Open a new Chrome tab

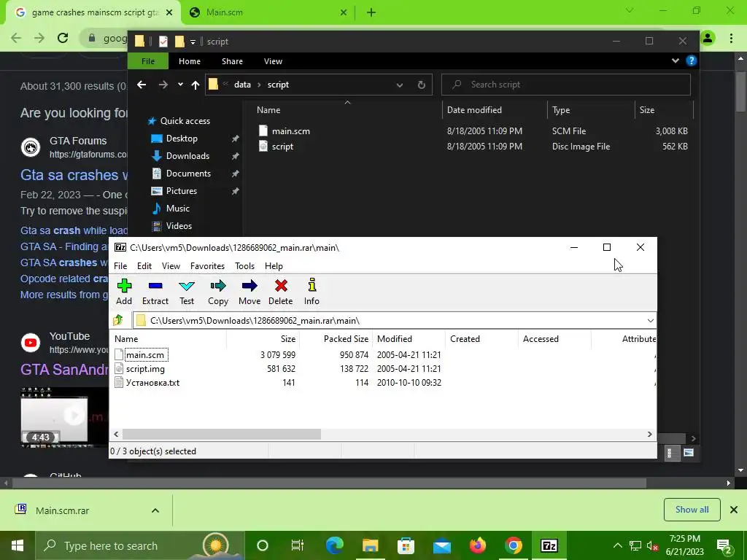pos(371,12)
